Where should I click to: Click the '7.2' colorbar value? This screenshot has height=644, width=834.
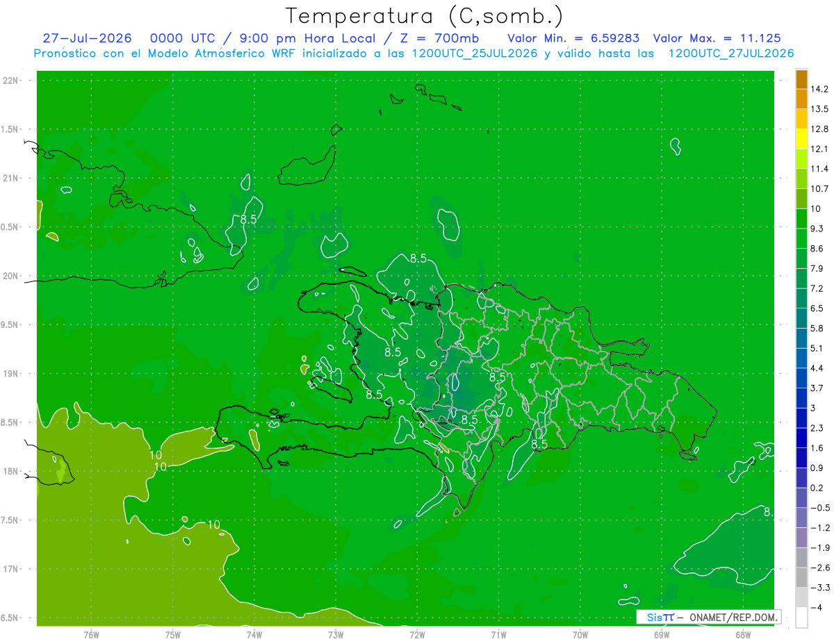817,288
